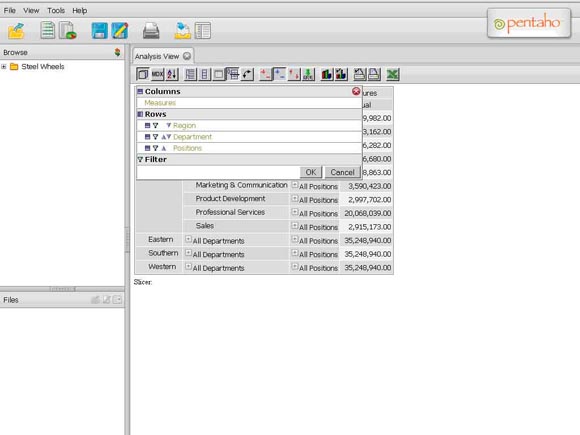Click the New Analysis View chart-document icon
Image resolution: width=580 pixels, height=435 pixels.
click(68, 30)
